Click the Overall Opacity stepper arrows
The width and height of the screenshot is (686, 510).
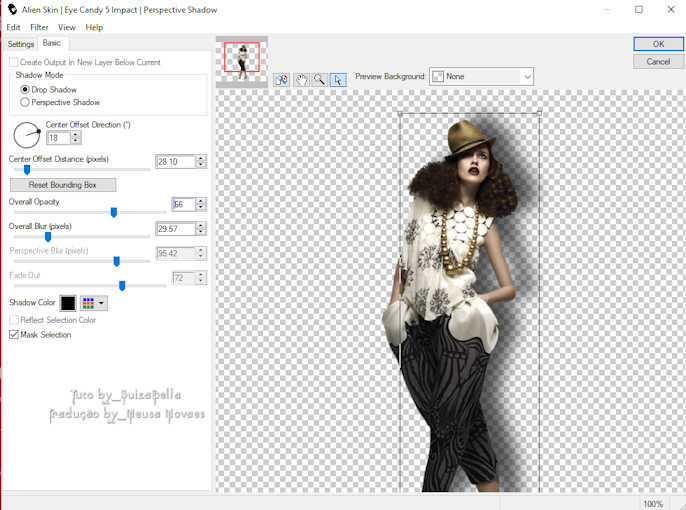point(201,204)
